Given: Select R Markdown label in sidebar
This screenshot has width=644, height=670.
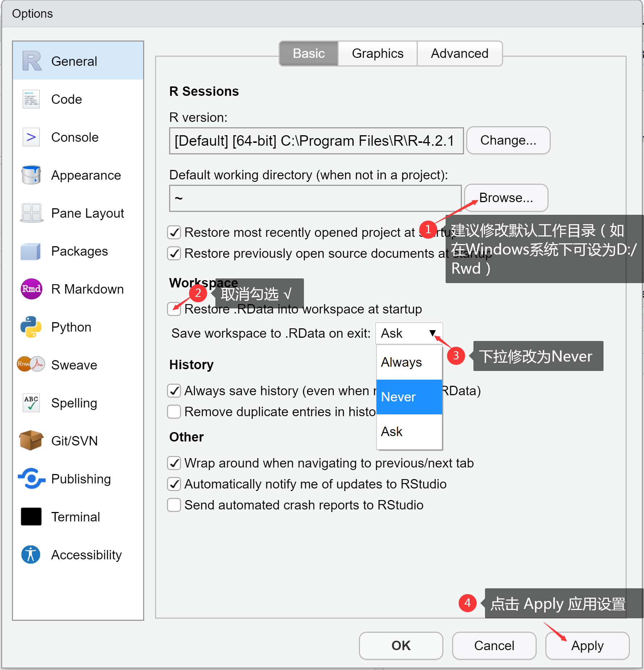Looking at the screenshot, I should coord(87,289).
